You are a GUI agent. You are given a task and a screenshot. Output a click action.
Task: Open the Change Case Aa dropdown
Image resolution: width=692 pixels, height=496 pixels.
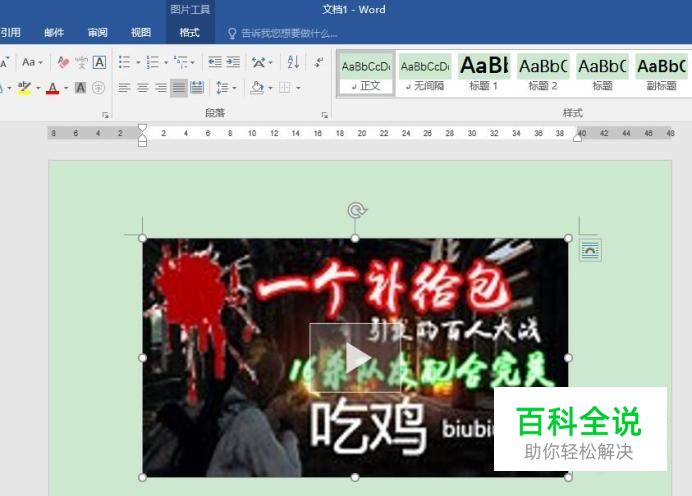tap(32, 62)
